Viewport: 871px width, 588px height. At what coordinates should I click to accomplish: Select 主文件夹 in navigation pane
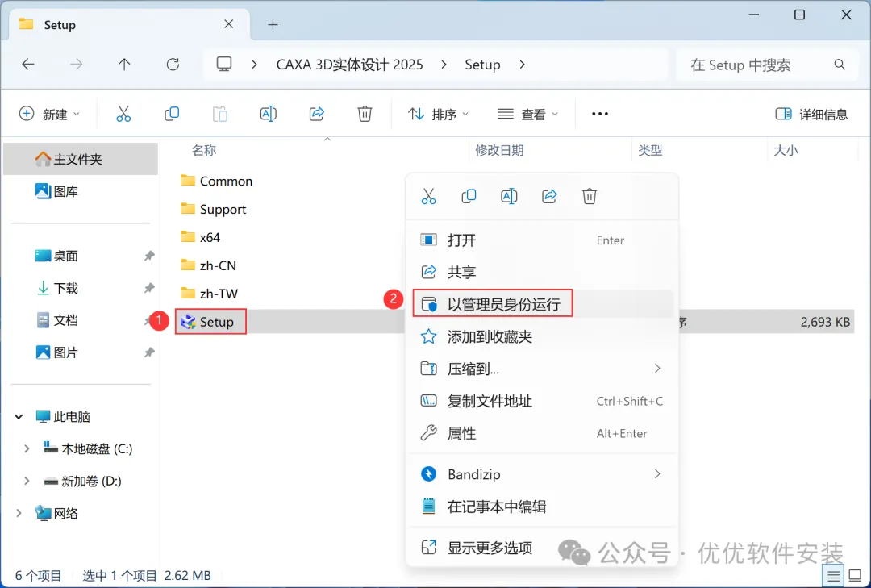point(81,159)
